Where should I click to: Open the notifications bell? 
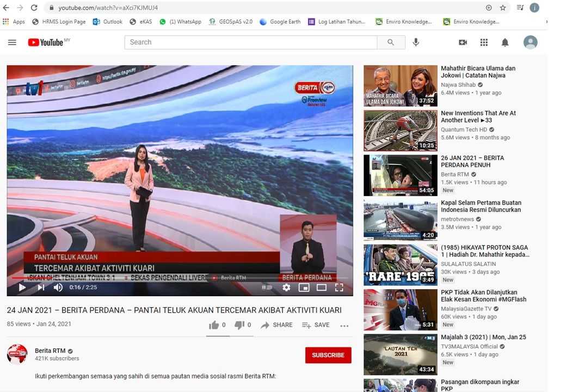pos(505,42)
